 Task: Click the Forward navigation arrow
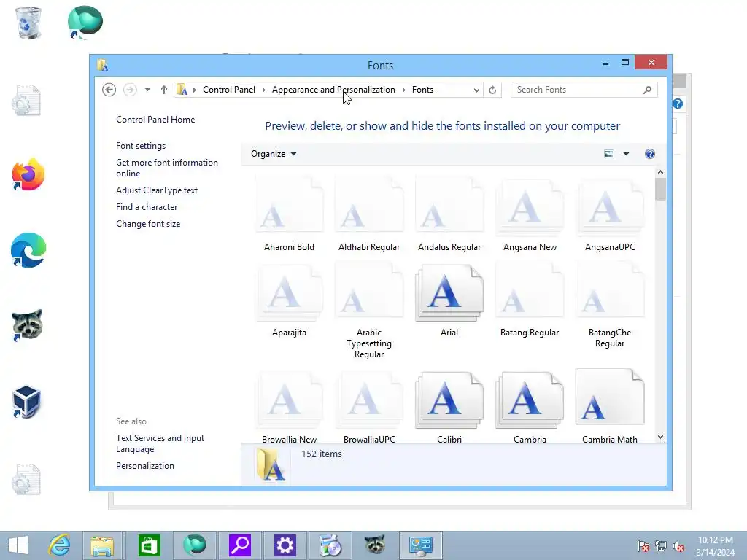pyautogui.click(x=130, y=90)
